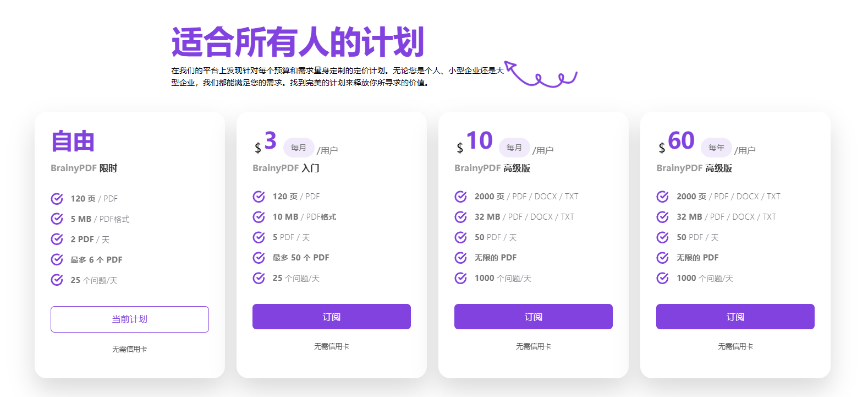Click "无需信用卡" text in the $10 card
The image size is (868, 397).
click(x=534, y=346)
